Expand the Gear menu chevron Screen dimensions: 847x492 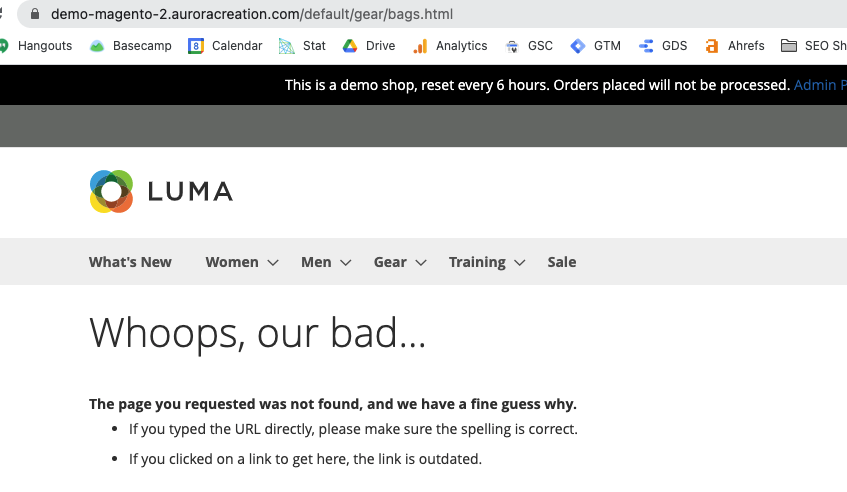[421, 263]
